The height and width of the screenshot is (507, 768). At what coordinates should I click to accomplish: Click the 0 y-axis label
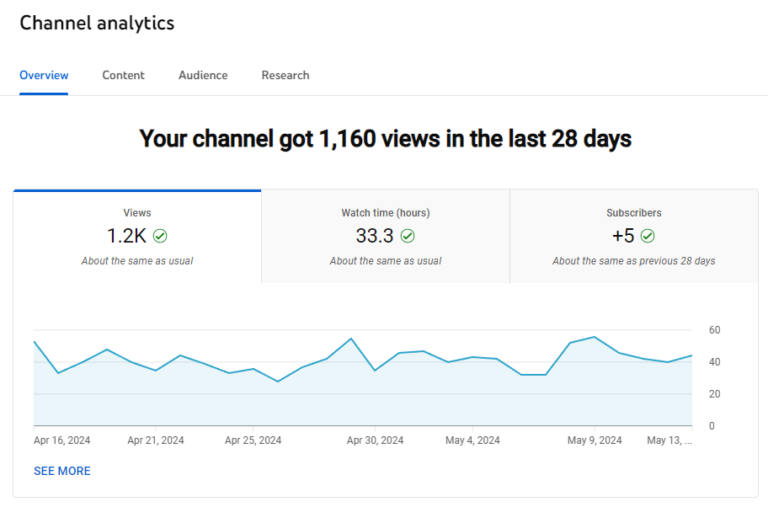click(x=712, y=426)
